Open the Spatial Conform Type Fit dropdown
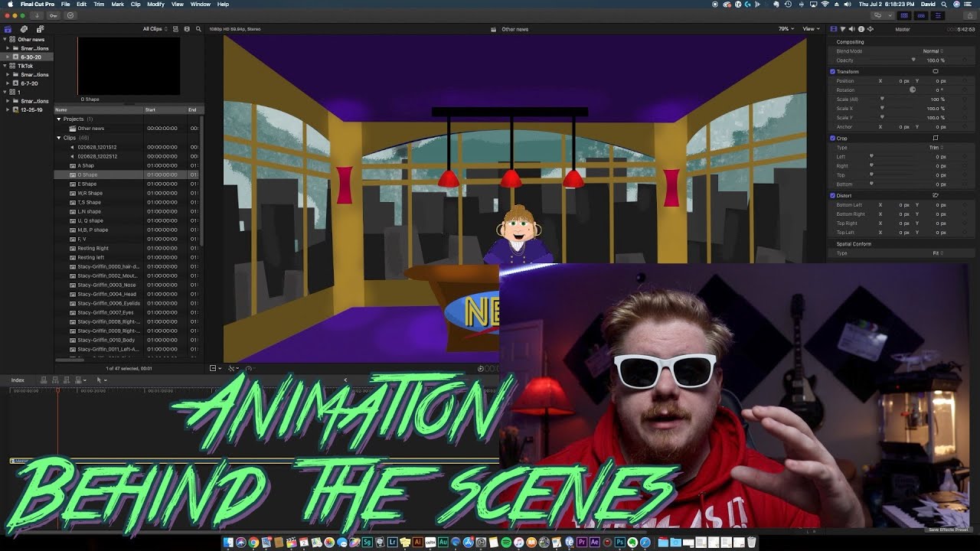980x551 pixels. tap(937, 253)
